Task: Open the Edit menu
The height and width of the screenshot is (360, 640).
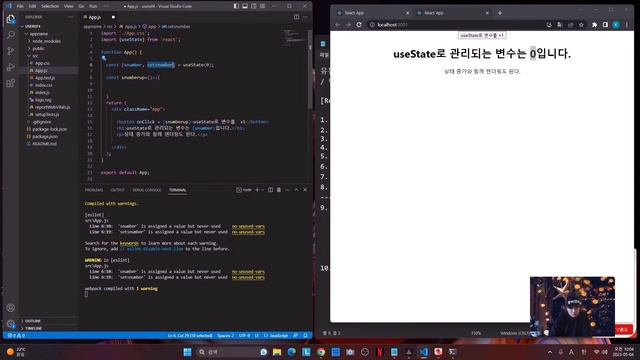Action: [32, 6]
